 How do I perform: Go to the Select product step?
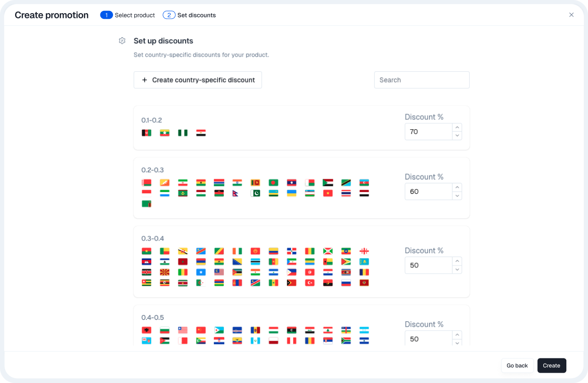coord(127,15)
